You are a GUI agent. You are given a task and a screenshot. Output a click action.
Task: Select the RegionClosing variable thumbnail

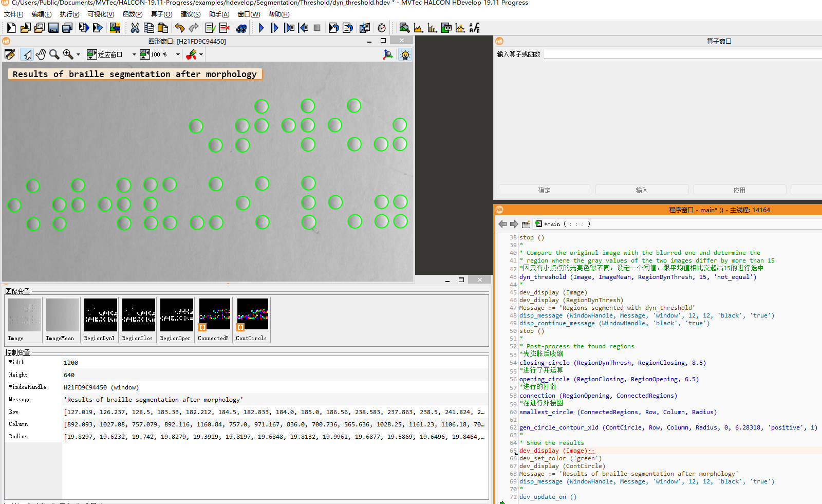(138, 320)
